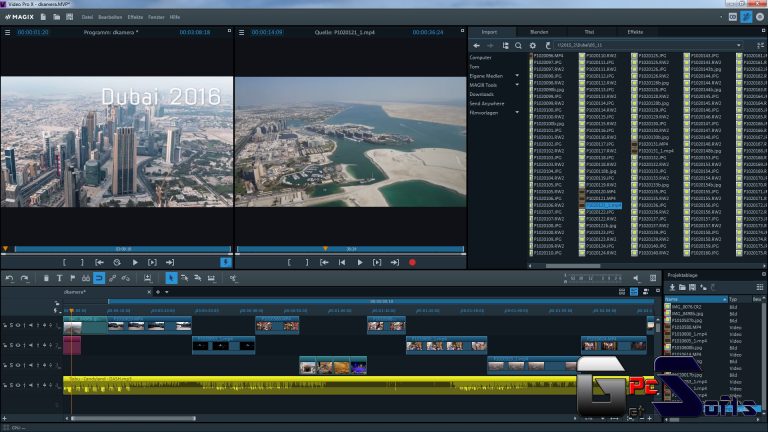Set in-point on program monitor

tap(64, 263)
